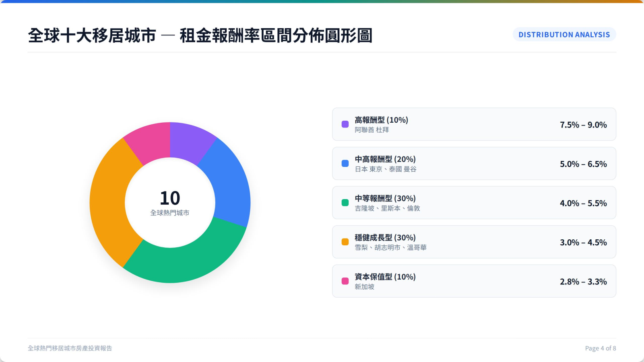
Task: Click the green swatch for 中等報酬型
Action: click(345, 203)
